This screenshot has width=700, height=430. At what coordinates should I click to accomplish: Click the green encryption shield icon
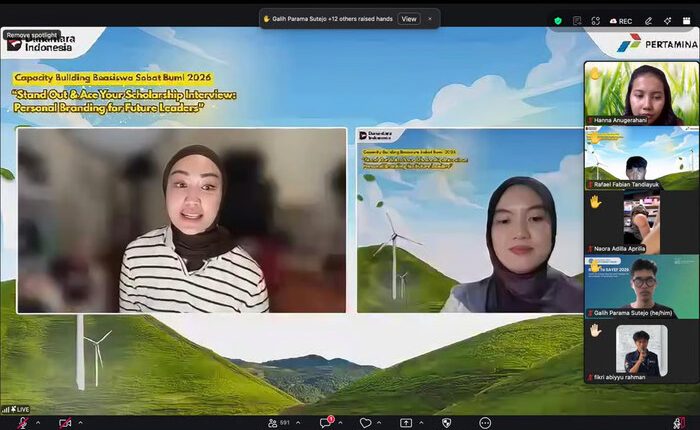point(558,21)
